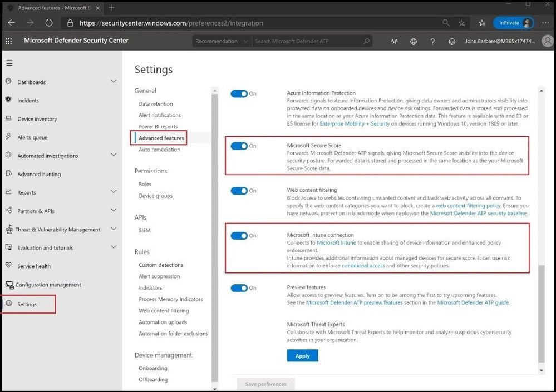Viewport: 556px width, 392px height.
Task: Click the Dashboards gauge icon
Action: tap(8, 81)
